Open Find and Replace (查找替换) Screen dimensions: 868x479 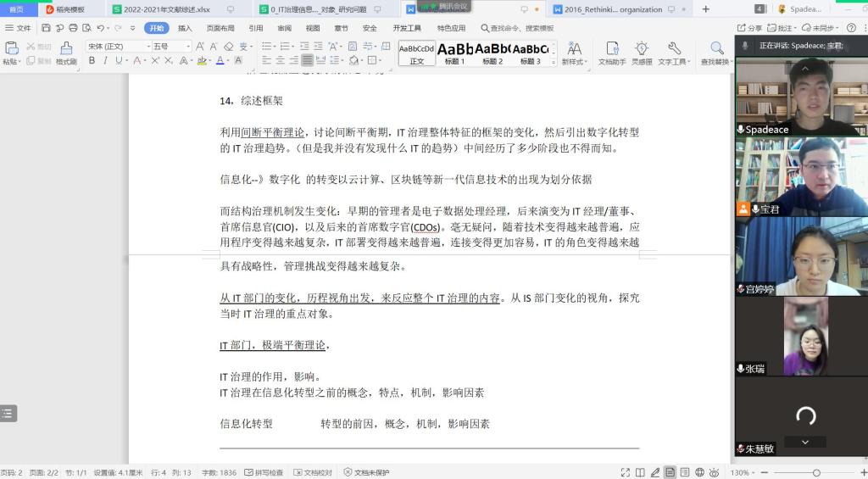pyautogui.click(x=716, y=53)
